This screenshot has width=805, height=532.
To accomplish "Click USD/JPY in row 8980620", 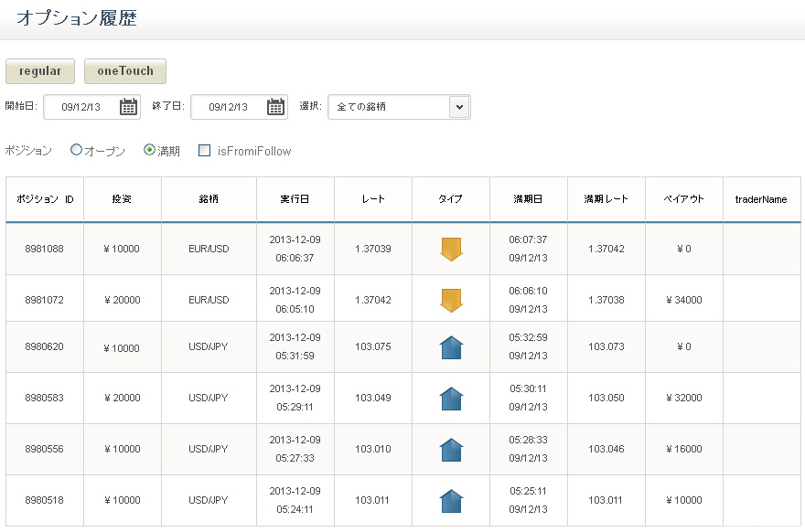I will pos(208,346).
